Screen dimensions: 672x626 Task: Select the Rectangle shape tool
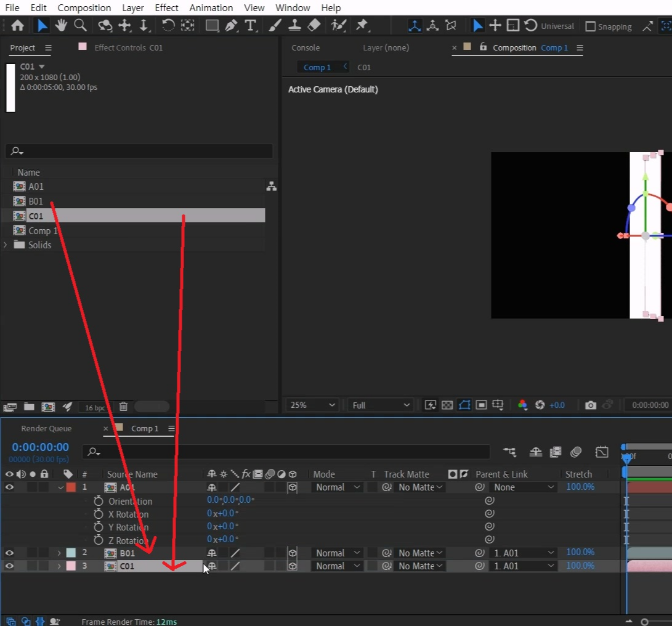[x=212, y=26]
